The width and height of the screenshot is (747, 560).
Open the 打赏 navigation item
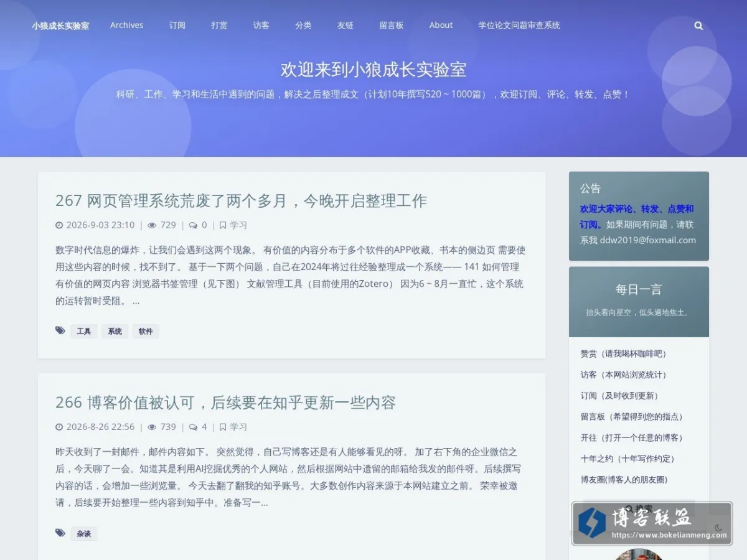(x=219, y=26)
